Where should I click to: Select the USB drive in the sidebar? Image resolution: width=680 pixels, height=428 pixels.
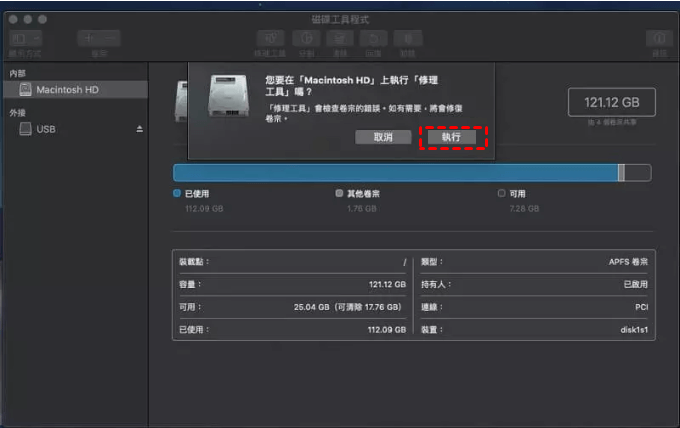click(76, 129)
